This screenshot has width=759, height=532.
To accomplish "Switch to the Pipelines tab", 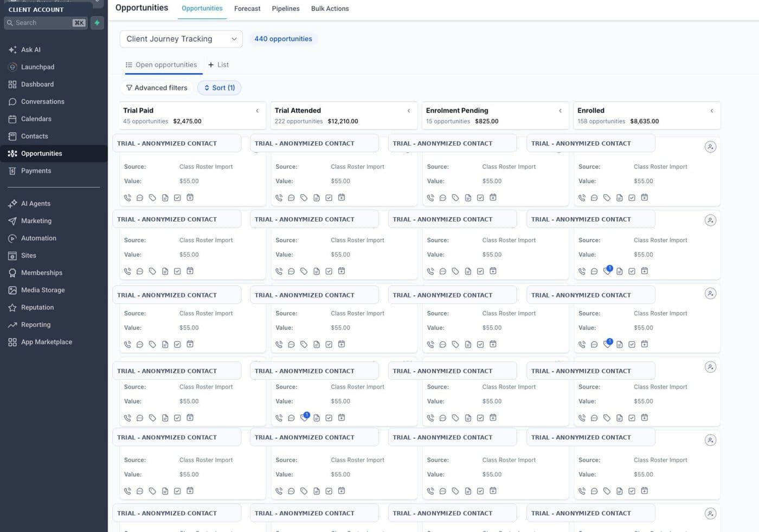I will [x=286, y=9].
